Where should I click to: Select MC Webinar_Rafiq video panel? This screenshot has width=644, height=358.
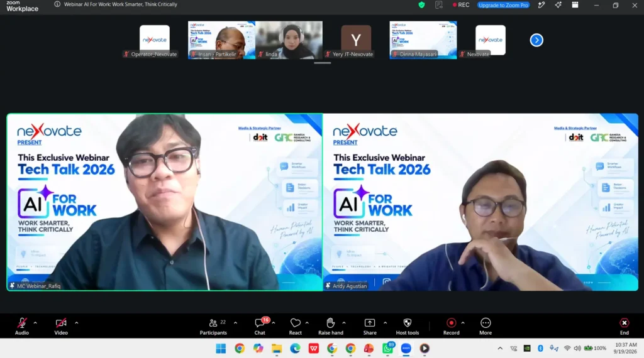[x=165, y=202]
